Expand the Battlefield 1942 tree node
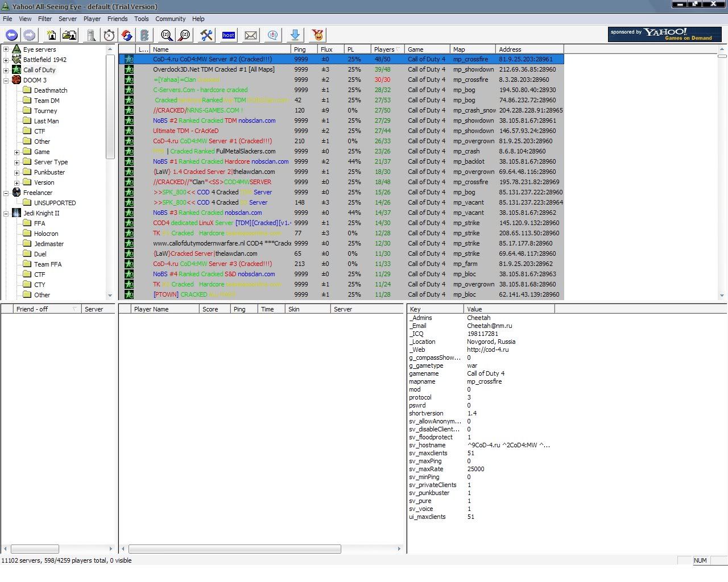 click(6, 60)
